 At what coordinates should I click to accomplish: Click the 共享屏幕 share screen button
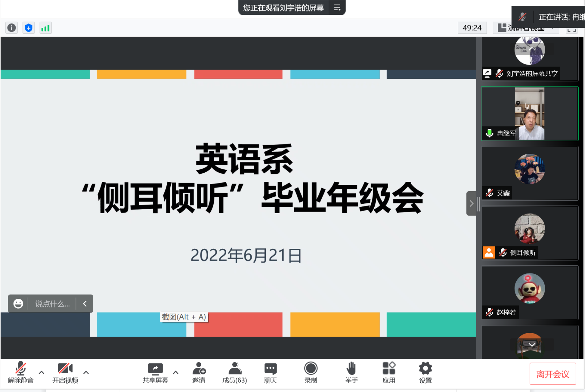click(155, 372)
